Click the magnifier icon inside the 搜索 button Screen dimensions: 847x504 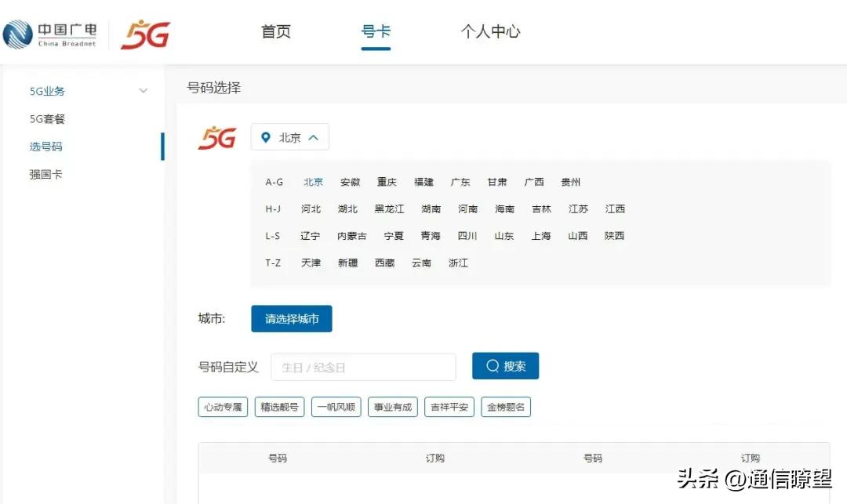pos(492,365)
